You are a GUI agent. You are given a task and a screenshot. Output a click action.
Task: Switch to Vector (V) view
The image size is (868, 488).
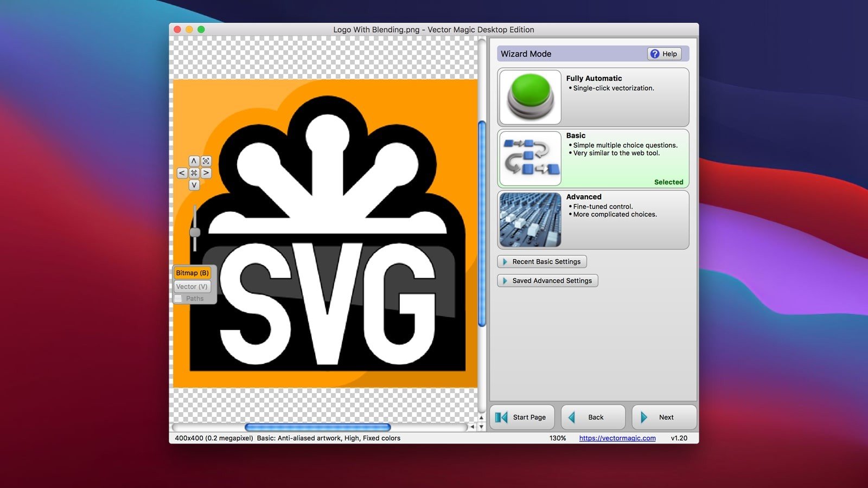click(192, 286)
